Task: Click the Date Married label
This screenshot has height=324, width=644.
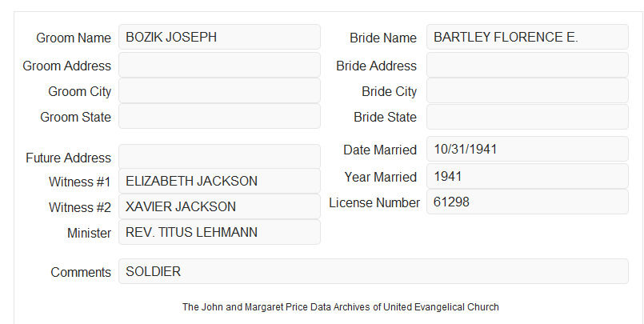Action: pyautogui.click(x=380, y=150)
